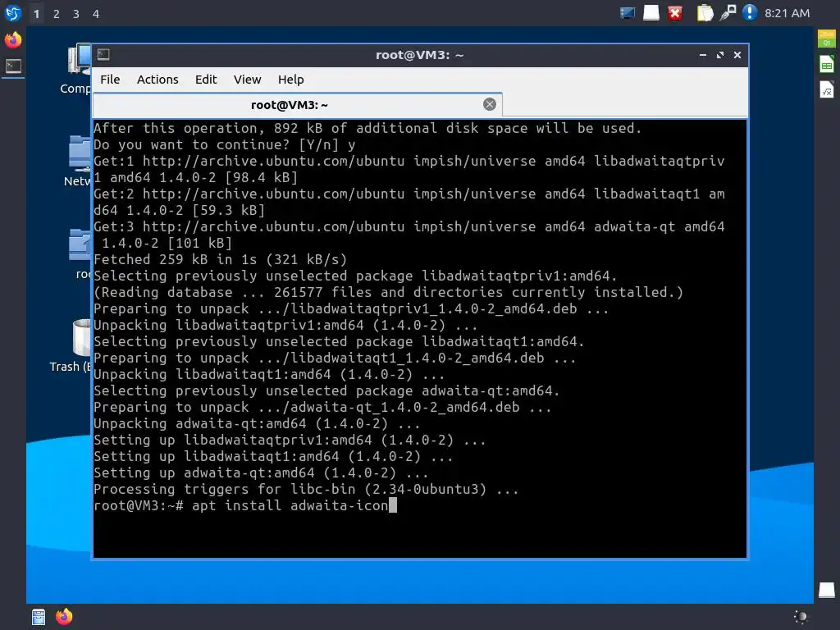Viewport: 840px width, 630px height.
Task: Select the Trash desktop icon
Action: 71,346
